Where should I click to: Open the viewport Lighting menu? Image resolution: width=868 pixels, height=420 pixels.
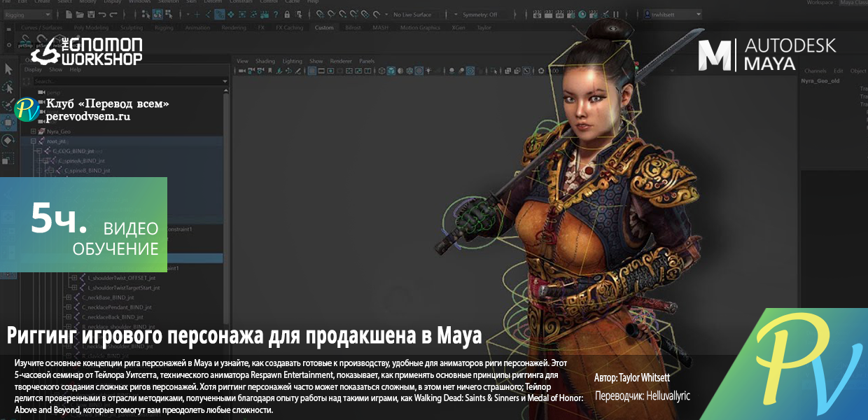(x=293, y=61)
